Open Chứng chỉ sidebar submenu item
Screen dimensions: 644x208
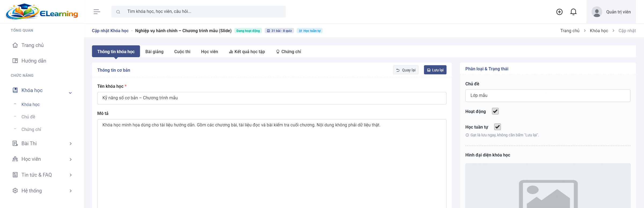[31, 129]
